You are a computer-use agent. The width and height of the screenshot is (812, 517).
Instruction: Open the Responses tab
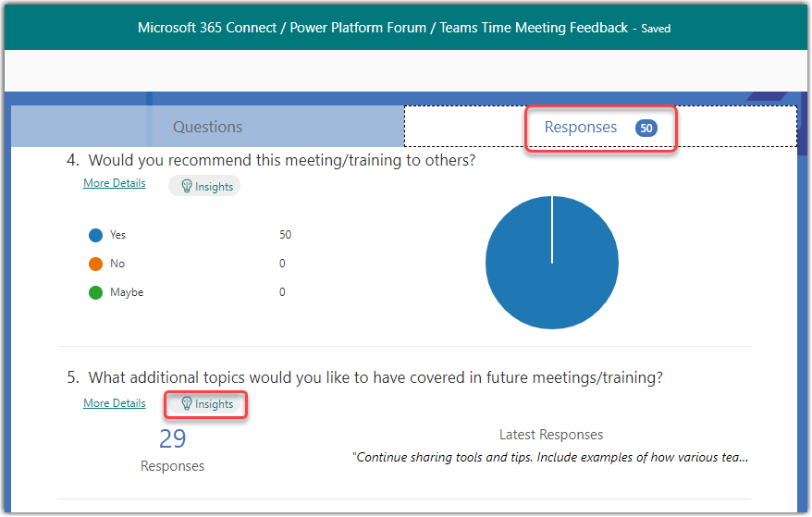pyautogui.click(x=600, y=127)
